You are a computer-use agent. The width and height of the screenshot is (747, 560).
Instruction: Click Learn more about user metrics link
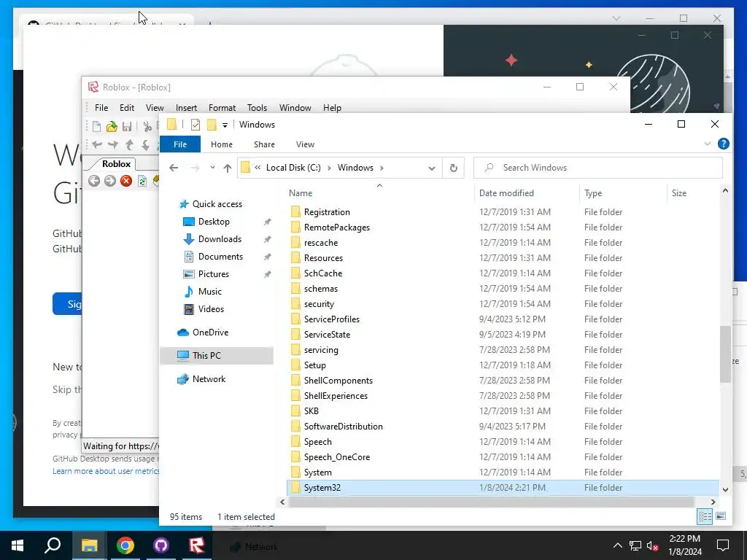coord(107,471)
